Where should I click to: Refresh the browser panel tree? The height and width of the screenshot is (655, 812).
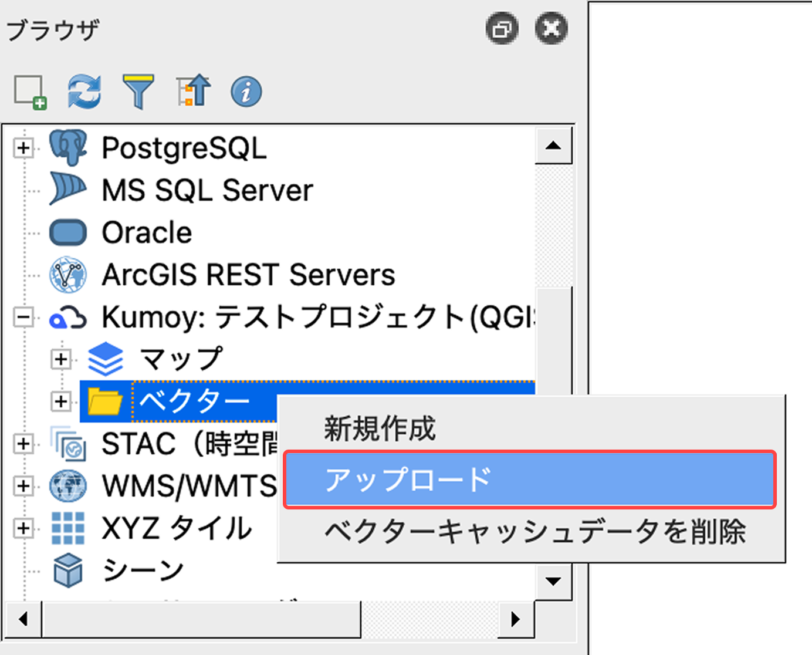click(84, 92)
